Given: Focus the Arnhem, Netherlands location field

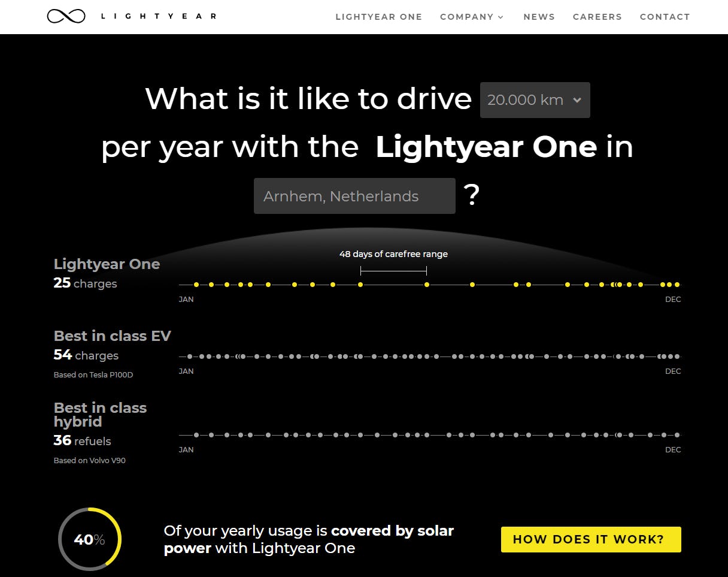Looking at the screenshot, I should tap(354, 196).
